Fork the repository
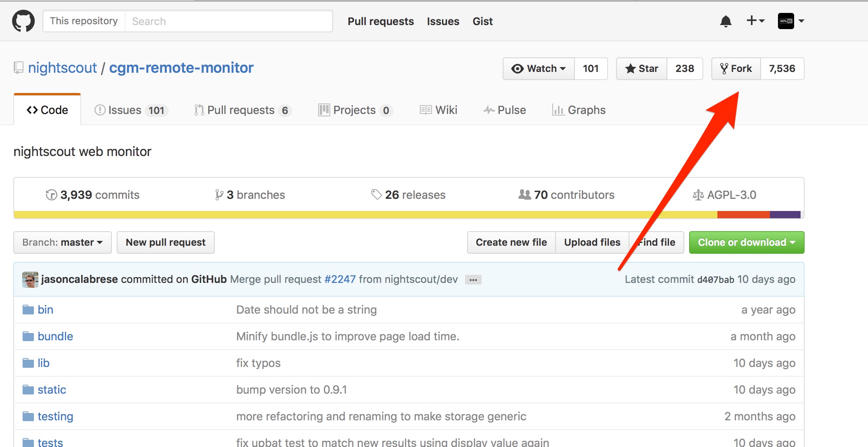The height and width of the screenshot is (447, 868). [736, 69]
